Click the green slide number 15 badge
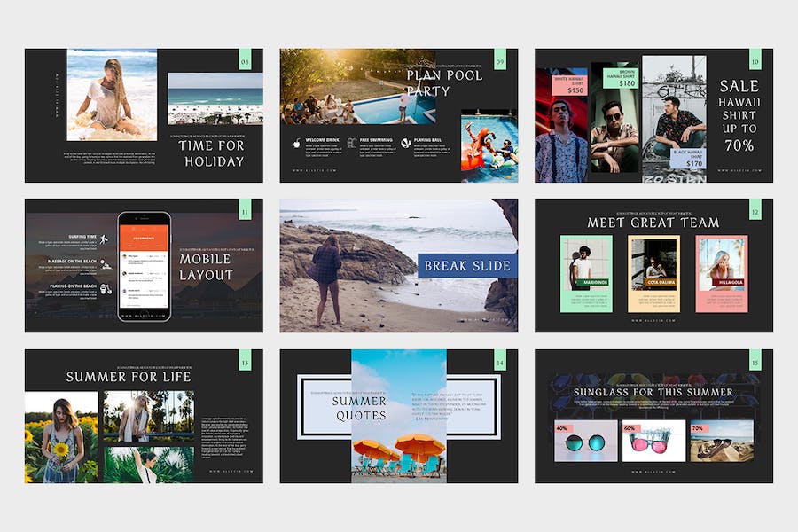 (x=755, y=360)
